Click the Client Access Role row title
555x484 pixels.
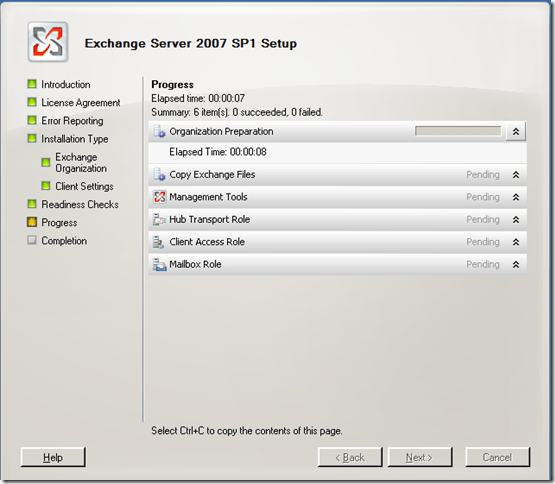click(x=207, y=242)
